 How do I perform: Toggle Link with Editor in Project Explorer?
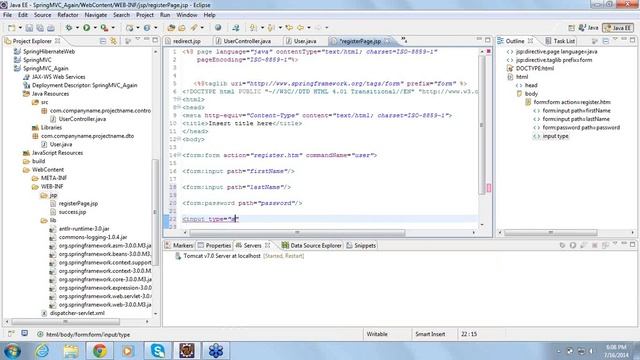click(x=113, y=41)
